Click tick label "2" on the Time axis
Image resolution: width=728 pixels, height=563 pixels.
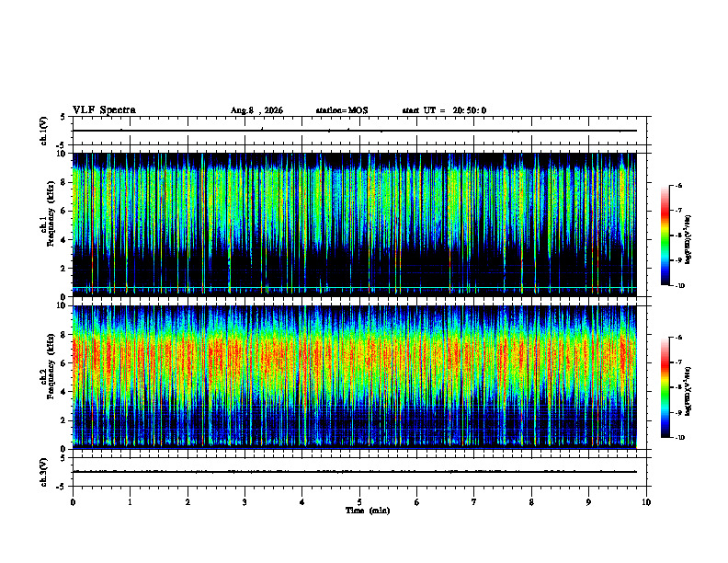pyautogui.click(x=188, y=502)
